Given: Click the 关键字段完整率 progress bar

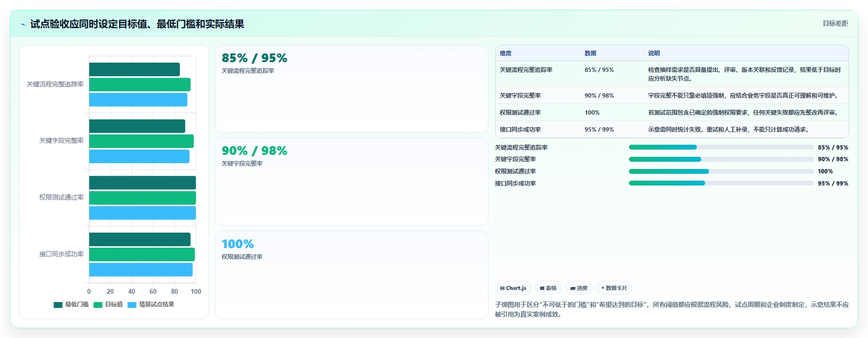Looking at the screenshot, I should coord(721,159).
